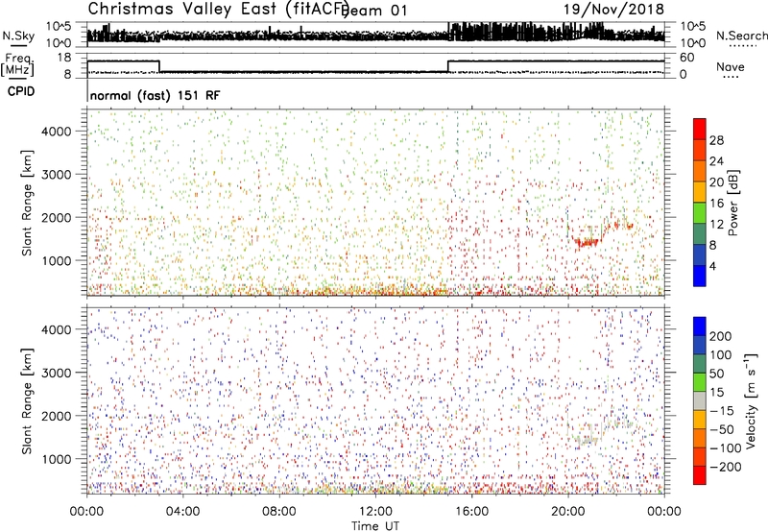This screenshot has width=768, height=532.
Task: Click the "Christmas Valley East (fitACF)" title
Action: tap(219, 9)
